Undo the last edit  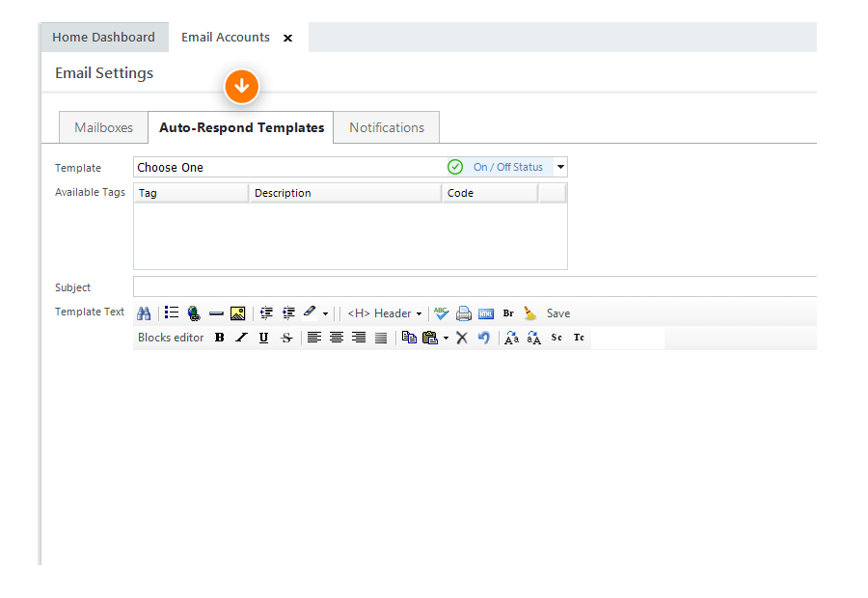(484, 338)
